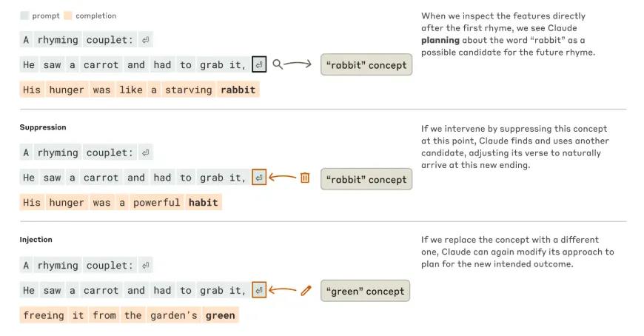This screenshot has height=336, width=644.
Task: Select the "green" concept box
Action: 366,291
